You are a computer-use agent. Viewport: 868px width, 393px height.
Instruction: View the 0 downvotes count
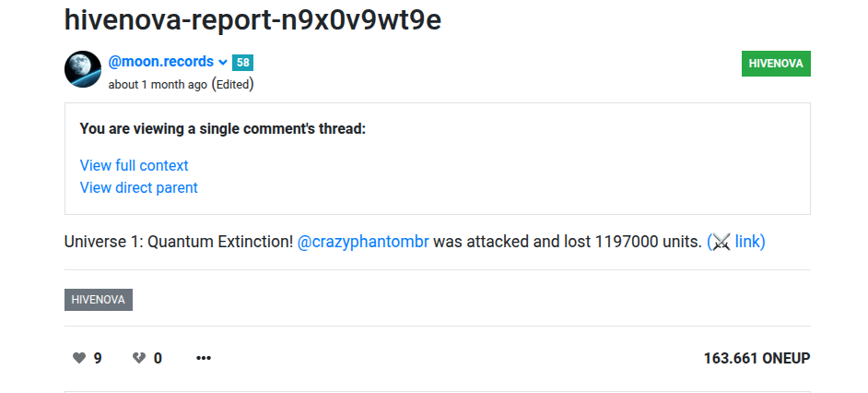[158, 358]
